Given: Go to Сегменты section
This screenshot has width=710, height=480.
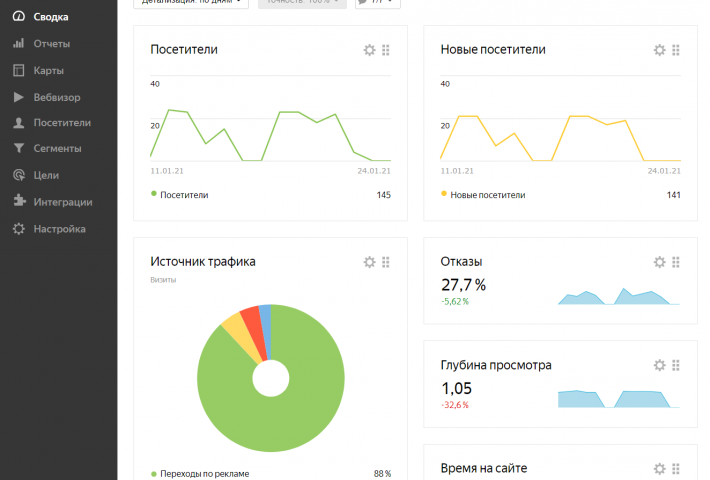Looking at the screenshot, I should [x=58, y=149].
